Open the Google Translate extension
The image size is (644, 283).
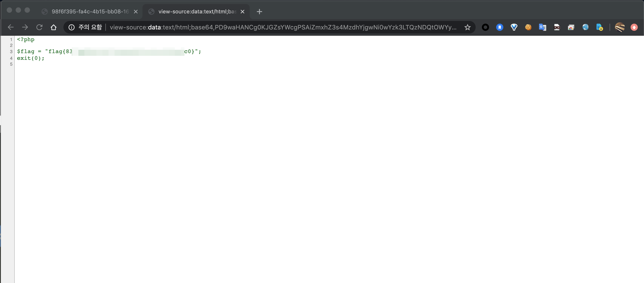[x=542, y=27]
